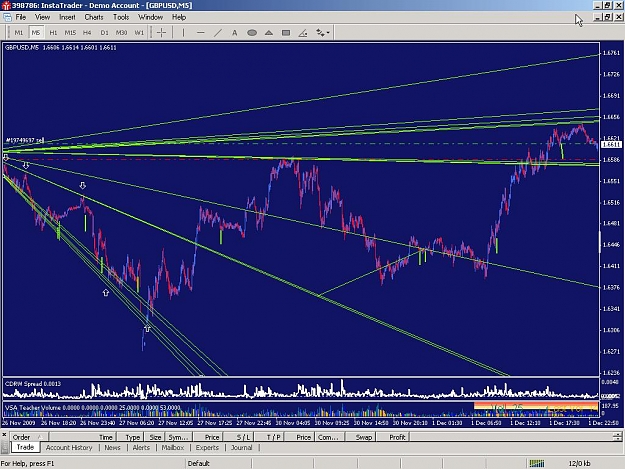Sort terminal by Time column

coord(82,437)
